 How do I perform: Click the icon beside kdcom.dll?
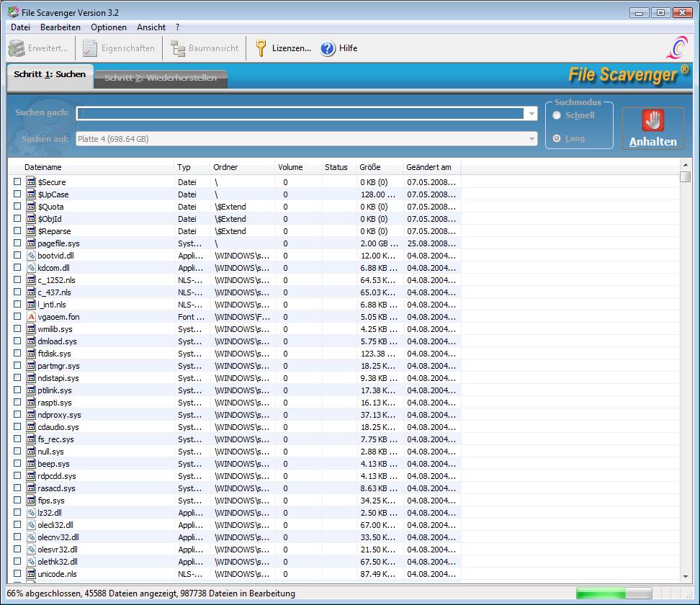point(31,268)
